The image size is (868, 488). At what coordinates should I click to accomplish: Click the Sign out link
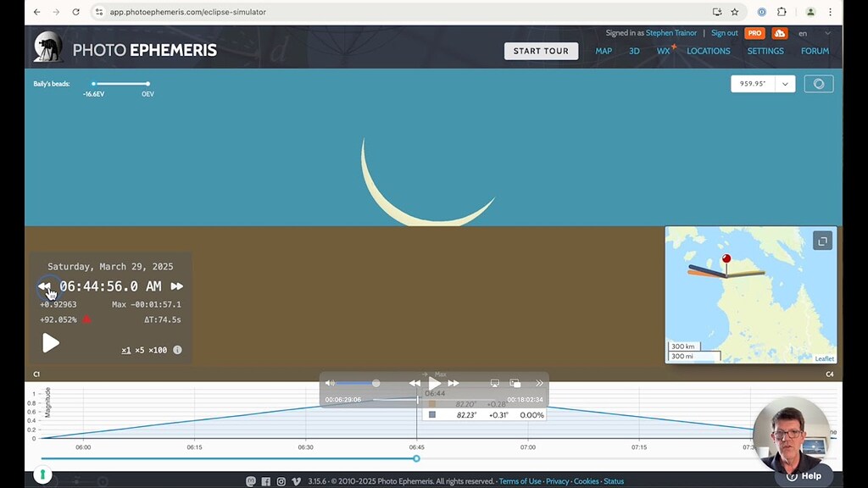point(724,33)
